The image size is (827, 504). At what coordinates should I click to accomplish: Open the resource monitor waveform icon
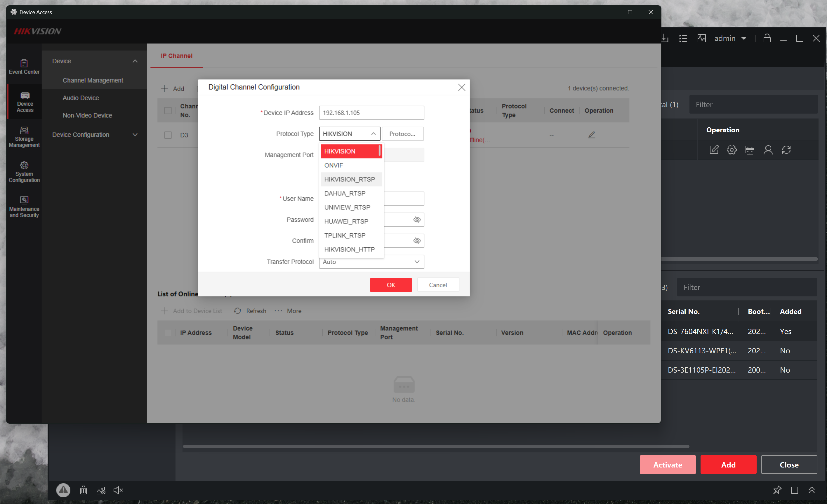(701, 38)
